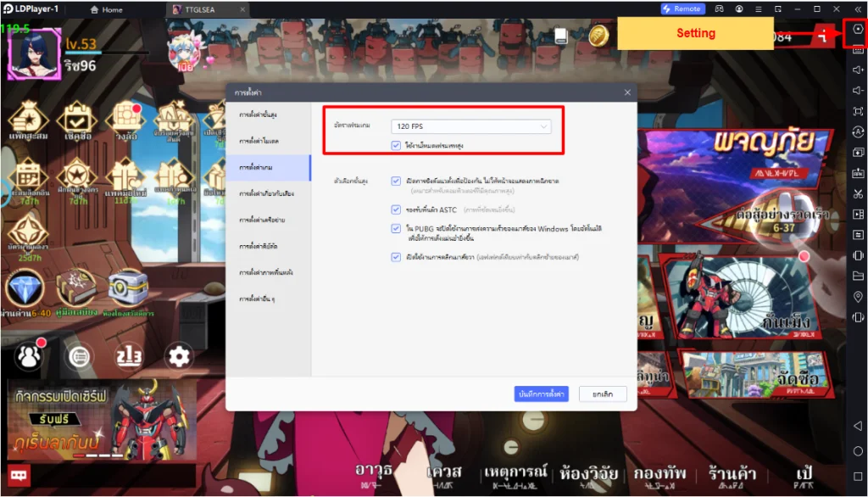
Task: Open the operation recorder sidebar icon
Action: click(x=858, y=131)
